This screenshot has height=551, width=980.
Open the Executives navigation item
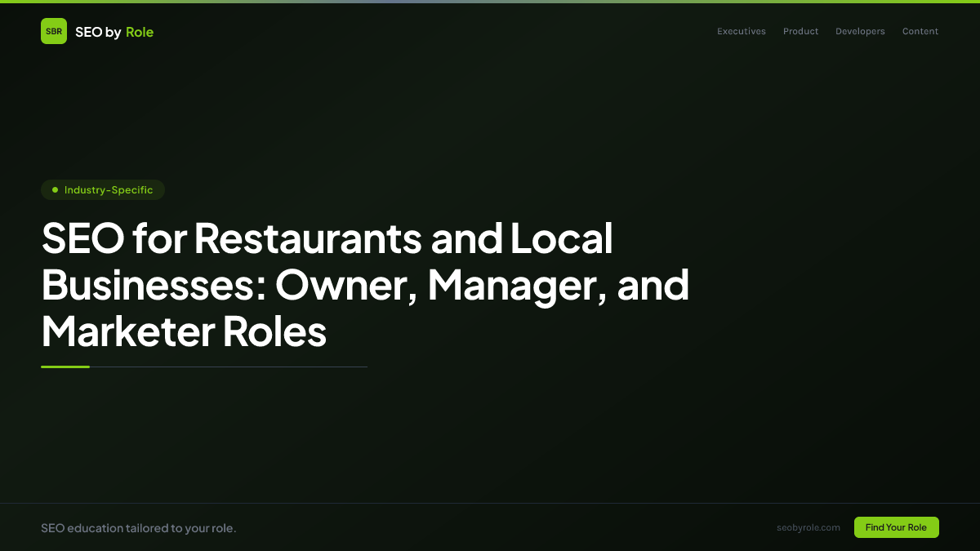point(742,31)
